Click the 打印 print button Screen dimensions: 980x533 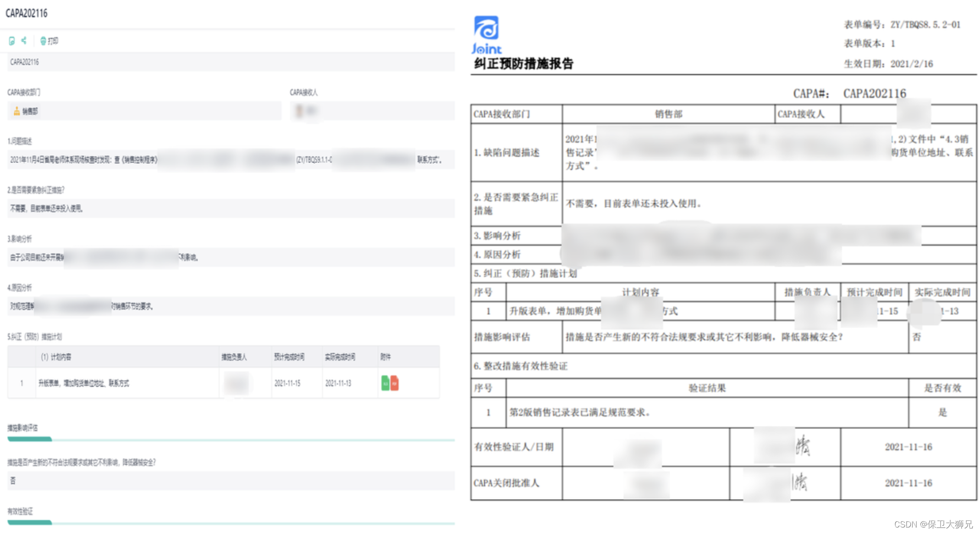[x=50, y=41]
